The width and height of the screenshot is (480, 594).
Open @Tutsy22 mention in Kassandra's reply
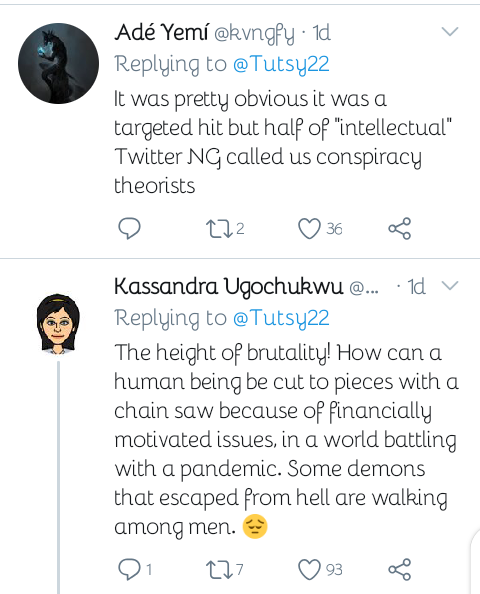[281, 318]
